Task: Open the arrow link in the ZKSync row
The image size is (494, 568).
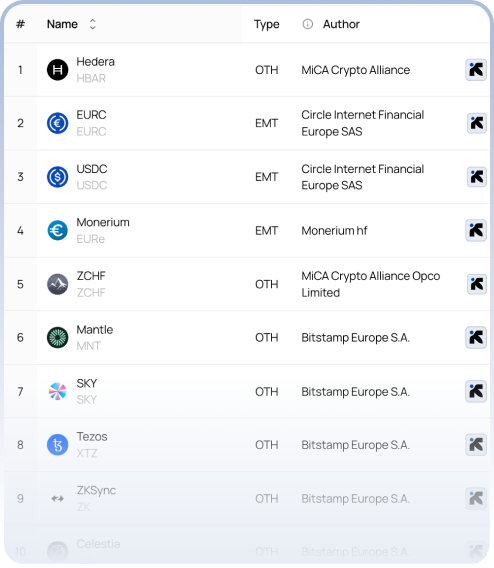Action: pyautogui.click(x=476, y=498)
